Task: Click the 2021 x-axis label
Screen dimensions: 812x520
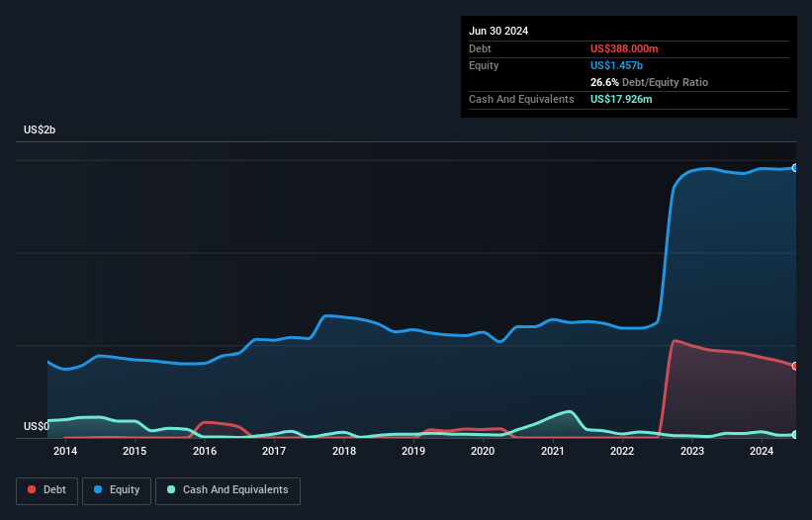Action: point(553,451)
